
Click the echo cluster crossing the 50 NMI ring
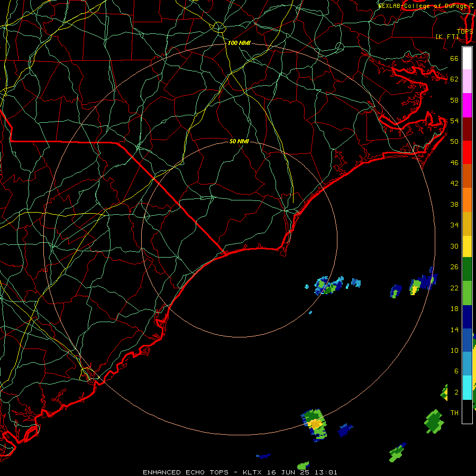[x=329, y=286]
